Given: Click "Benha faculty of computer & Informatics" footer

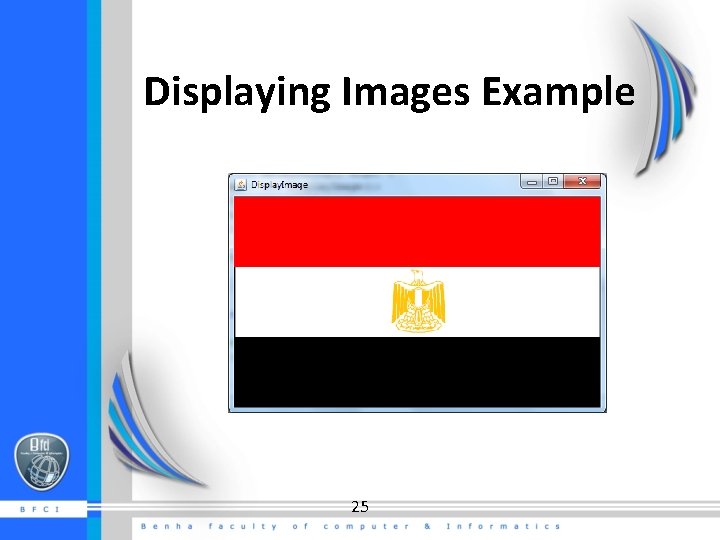Looking at the screenshot, I should click(351, 526).
